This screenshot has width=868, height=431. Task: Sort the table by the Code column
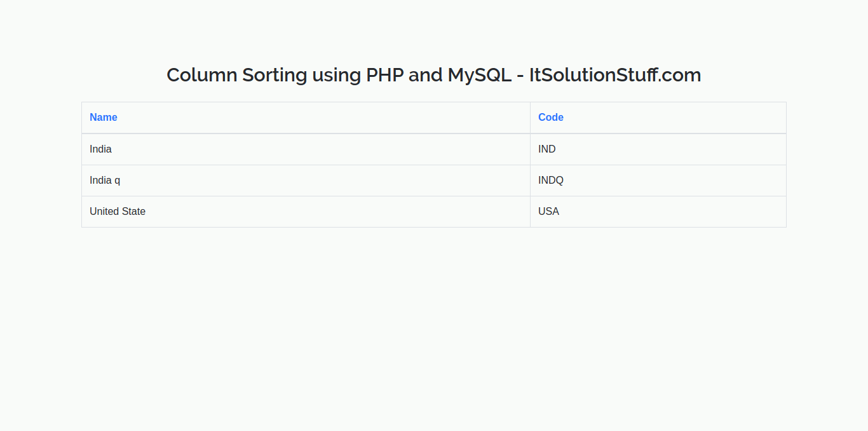click(x=551, y=117)
